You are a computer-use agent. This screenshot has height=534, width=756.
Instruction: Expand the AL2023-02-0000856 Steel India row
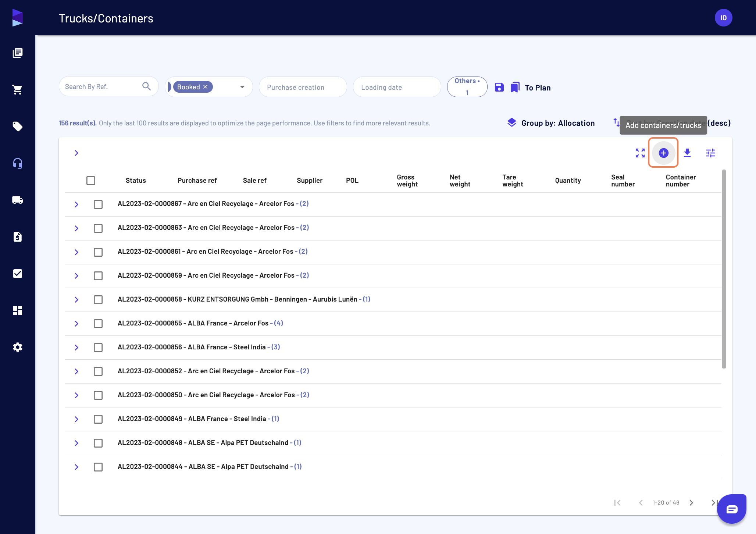click(76, 348)
